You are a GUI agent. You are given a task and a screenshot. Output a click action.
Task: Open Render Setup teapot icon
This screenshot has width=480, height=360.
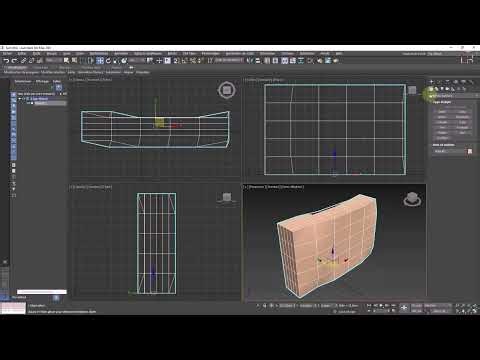click(320, 61)
